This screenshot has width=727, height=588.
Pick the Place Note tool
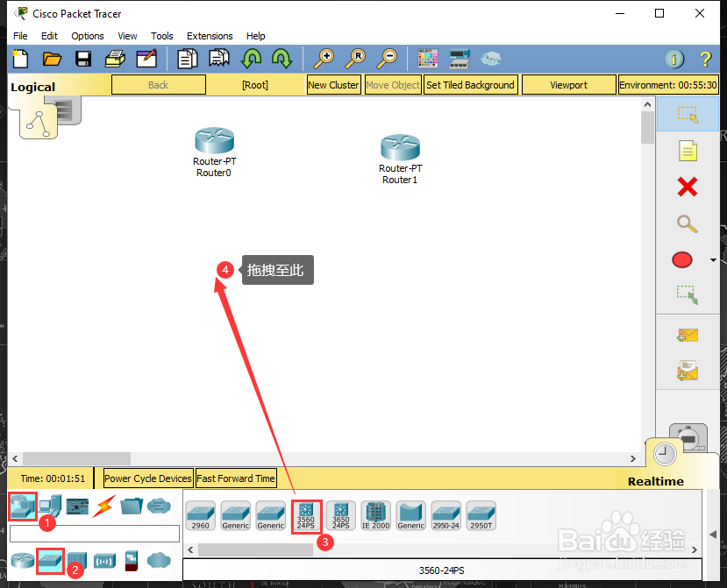point(688,151)
